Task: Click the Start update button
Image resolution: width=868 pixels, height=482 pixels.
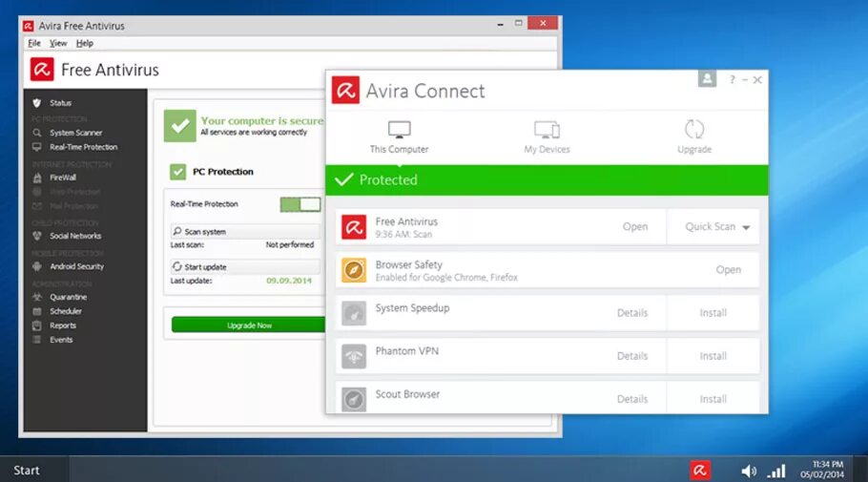Action: pyautogui.click(x=245, y=267)
